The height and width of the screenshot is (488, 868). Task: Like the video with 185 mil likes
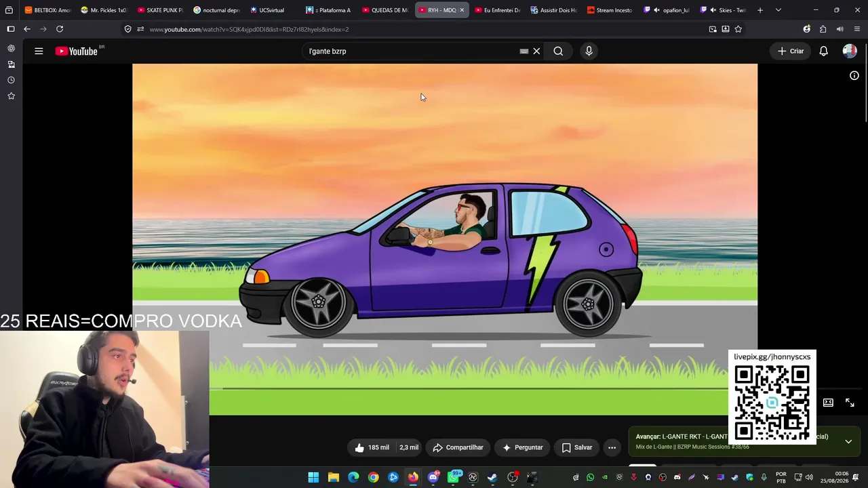click(372, 447)
